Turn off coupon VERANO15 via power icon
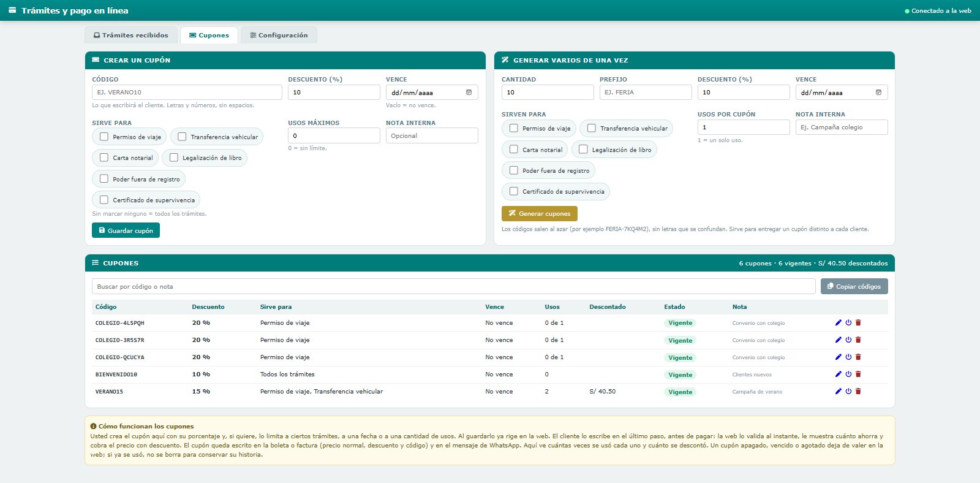The height and width of the screenshot is (483, 980). click(x=848, y=391)
